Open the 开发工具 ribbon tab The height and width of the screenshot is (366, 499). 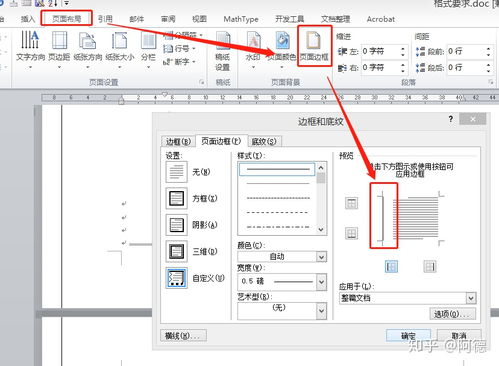(x=289, y=19)
